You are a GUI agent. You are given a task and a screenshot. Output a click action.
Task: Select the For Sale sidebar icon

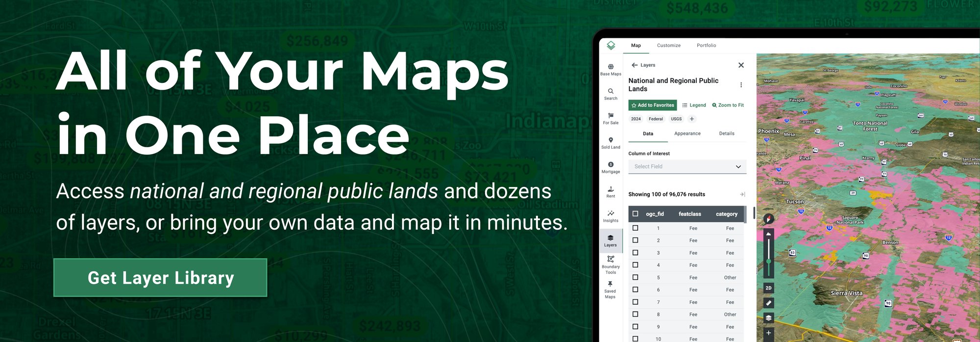tap(611, 118)
